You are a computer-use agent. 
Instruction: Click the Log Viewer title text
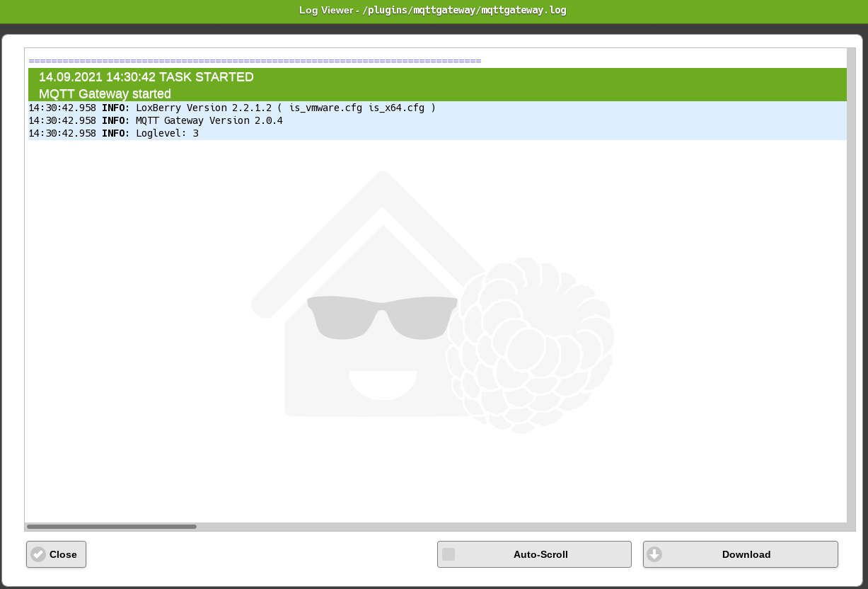point(433,11)
